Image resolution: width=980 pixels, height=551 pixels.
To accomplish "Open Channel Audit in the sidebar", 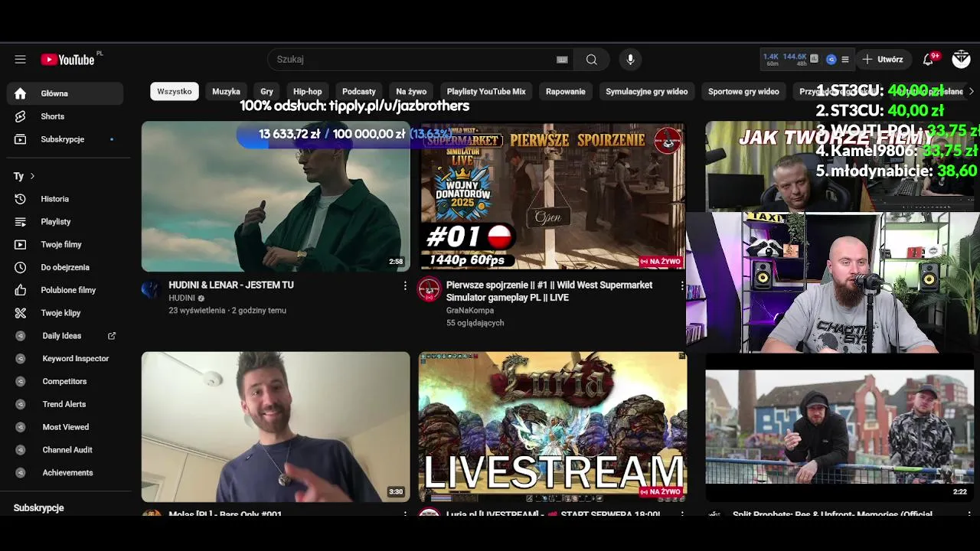I will pos(65,450).
